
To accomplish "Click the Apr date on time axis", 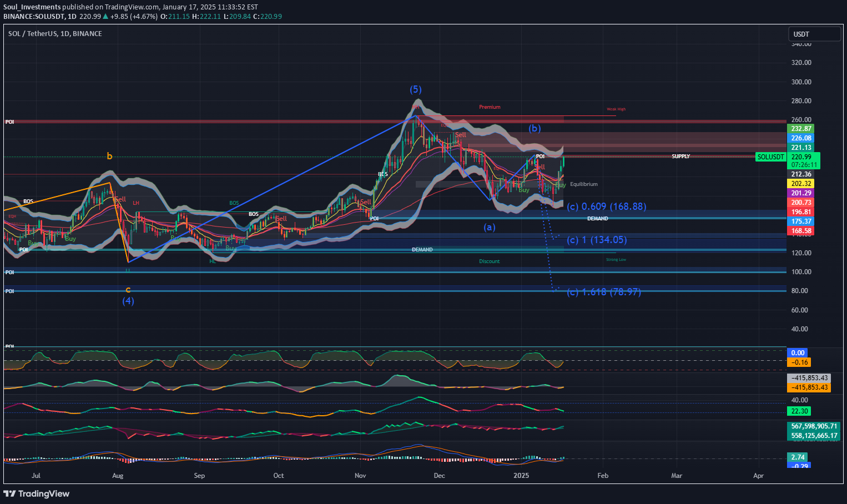I will (759, 476).
